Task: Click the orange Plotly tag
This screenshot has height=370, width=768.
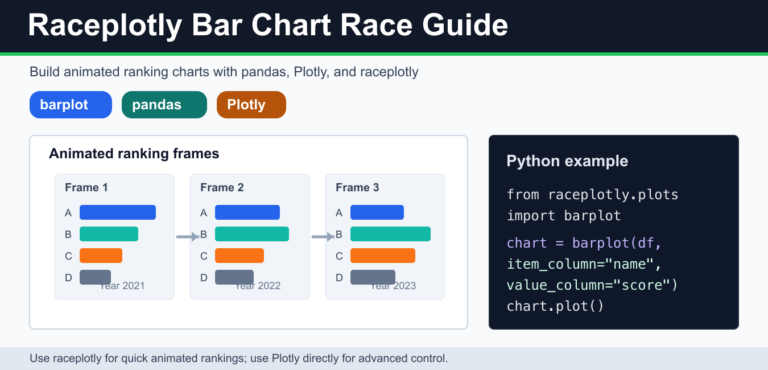Action: [251, 105]
